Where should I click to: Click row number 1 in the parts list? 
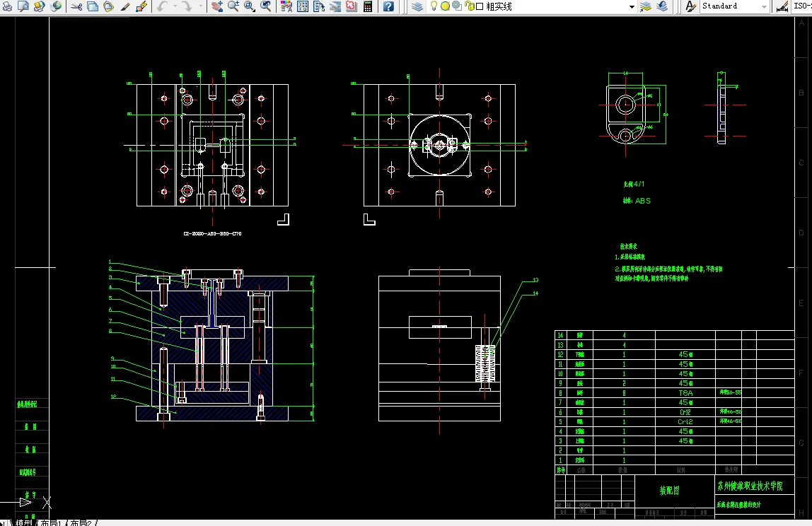click(x=560, y=460)
